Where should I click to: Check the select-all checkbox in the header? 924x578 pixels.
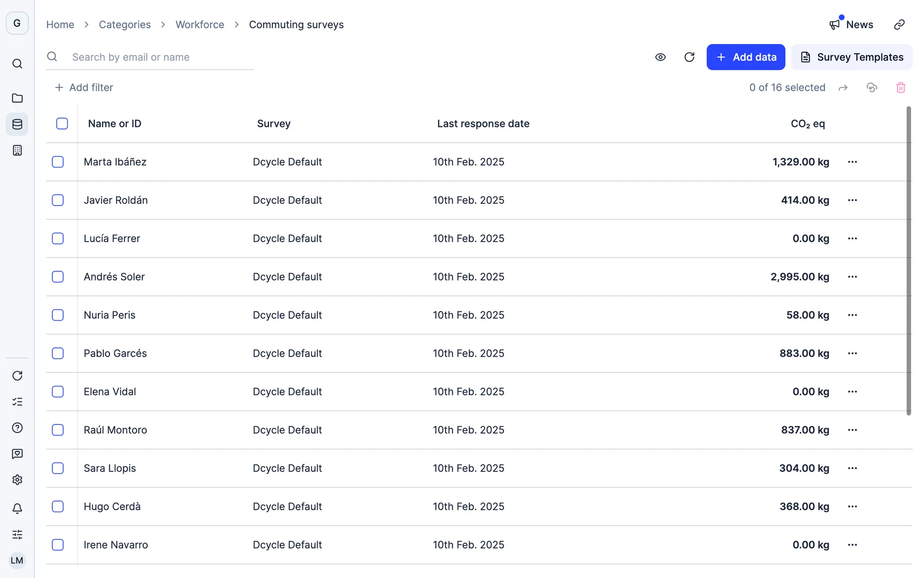[x=62, y=124]
